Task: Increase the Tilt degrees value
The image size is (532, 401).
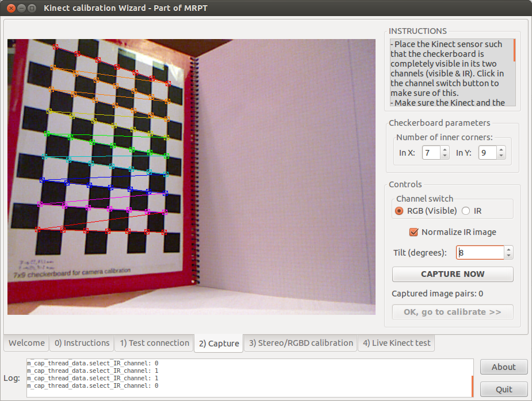Action: 508,249
